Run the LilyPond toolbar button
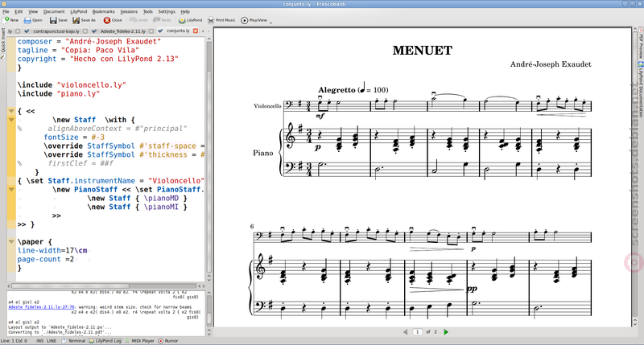This screenshot has width=644, height=345. coord(191,20)
